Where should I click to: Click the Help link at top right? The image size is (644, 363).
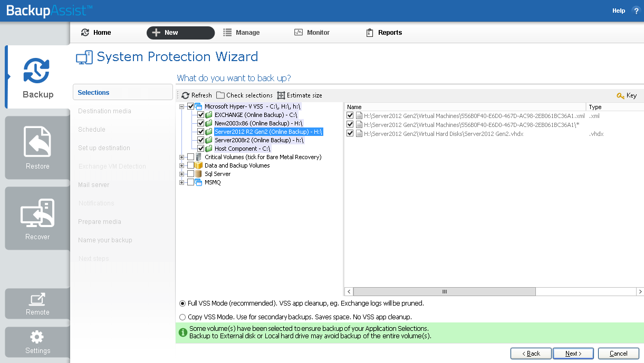tap(619, 11)
